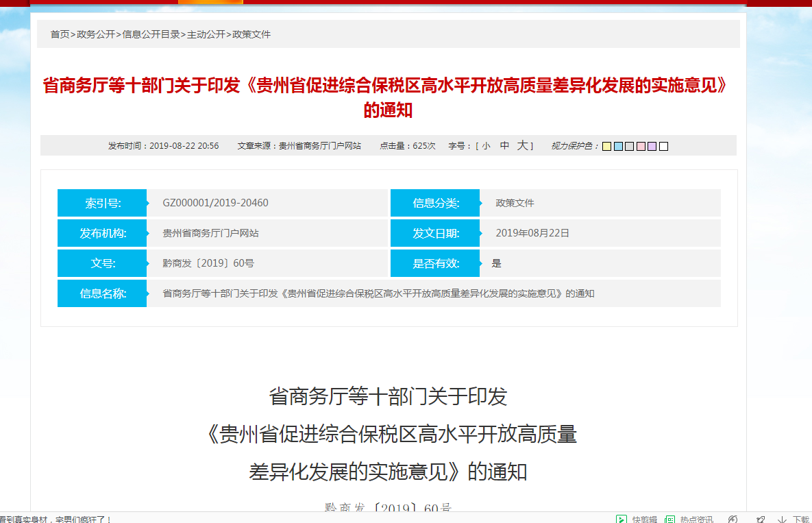
Task: Reset background with white color swatch
Action: [x=663, y=146]
